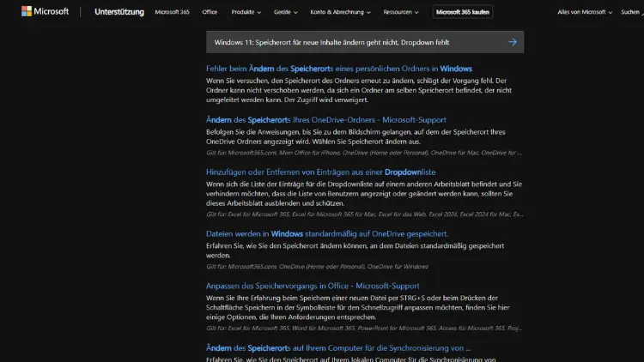This screenshot has width=644, height=362.
Task: Open result about OneDrive-Ordners Speicherort
Action: point(326,120)
